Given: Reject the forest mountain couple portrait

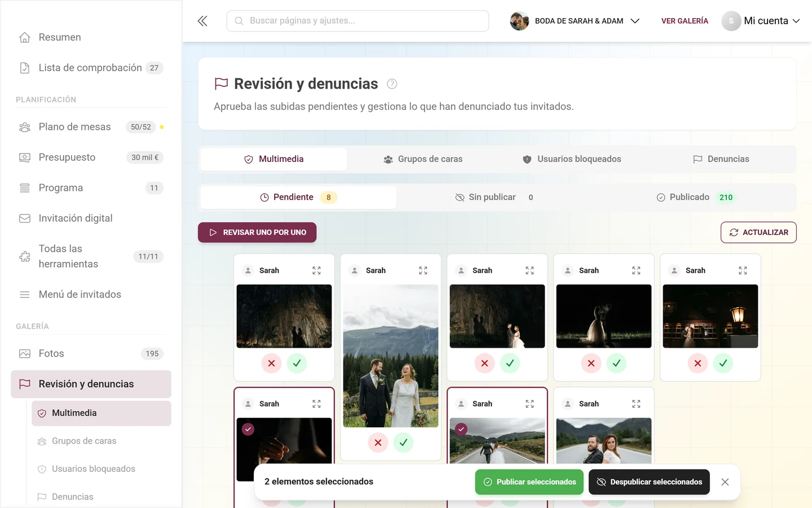Looking at the screenshot, I should (x=378, y=443).
